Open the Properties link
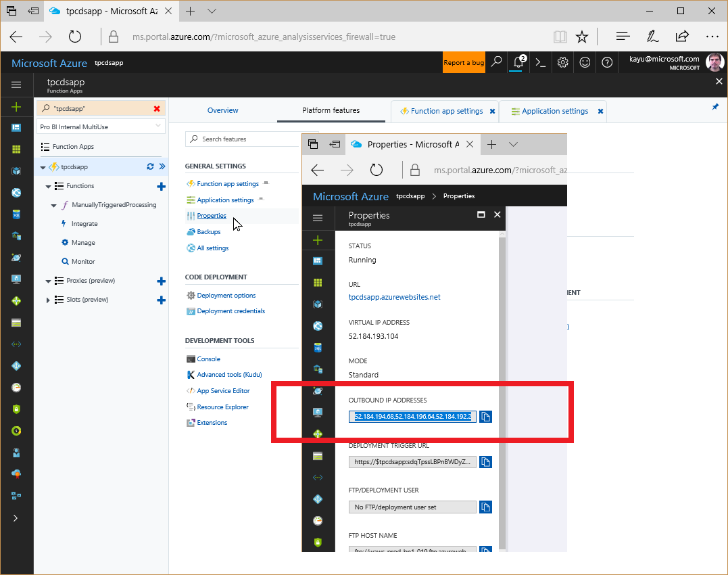 click(212, 216)
